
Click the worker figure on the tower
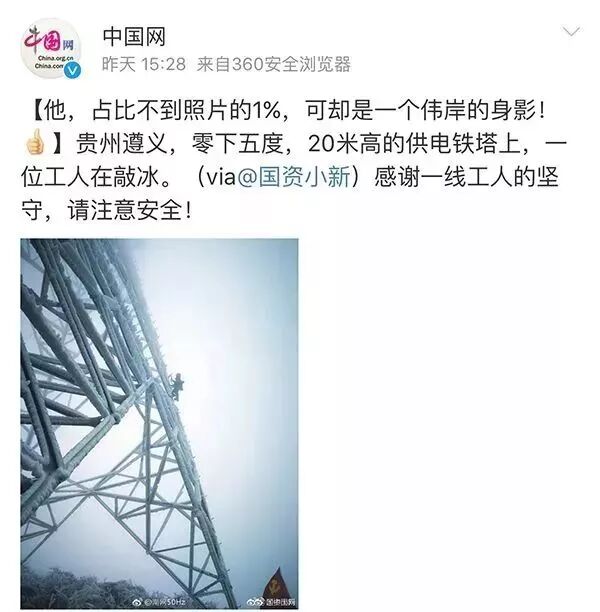coord(176,386)
